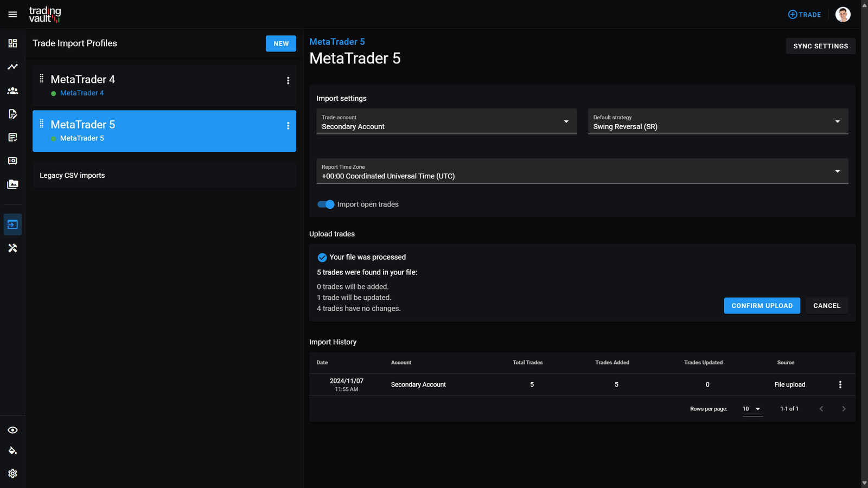Open the user profile avatar
This screenshot has width=868, height=488.
click(x=843, y=15)
